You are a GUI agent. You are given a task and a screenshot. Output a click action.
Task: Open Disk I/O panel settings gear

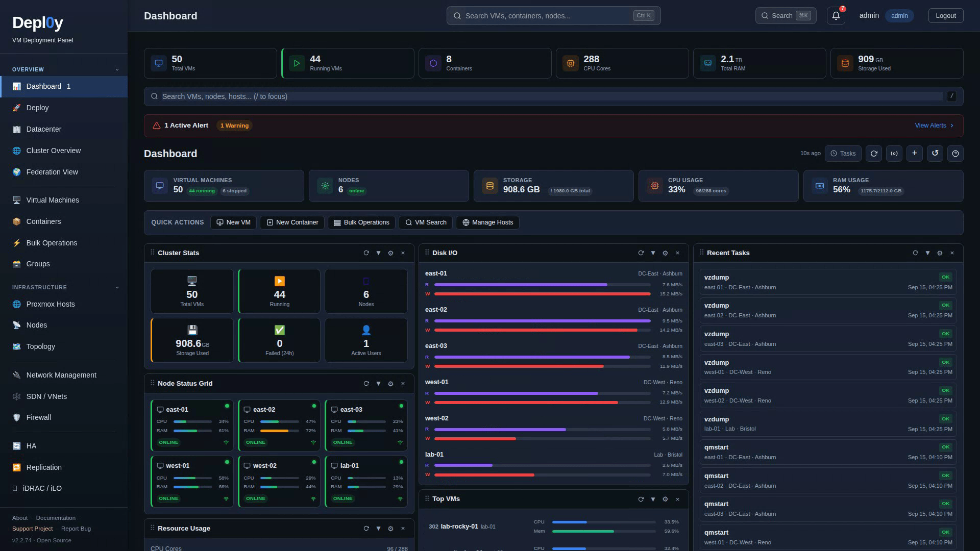pyautogui.click(x=665, y=253)
